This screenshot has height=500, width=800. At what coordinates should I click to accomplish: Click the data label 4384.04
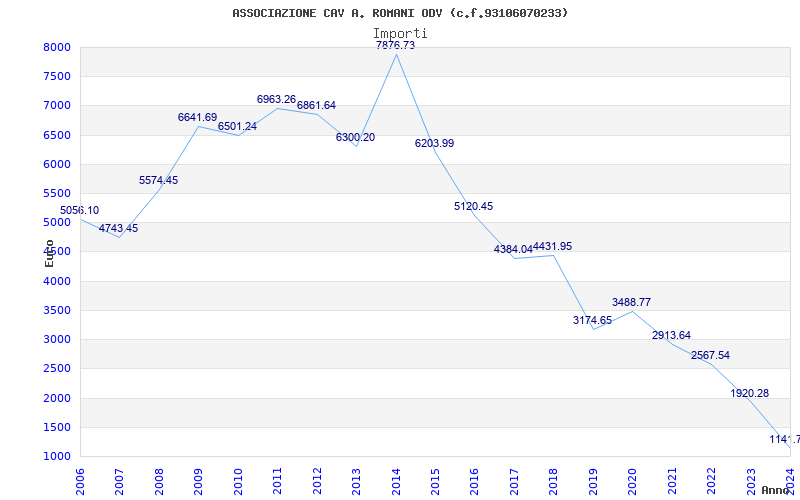tap(513, 249)
